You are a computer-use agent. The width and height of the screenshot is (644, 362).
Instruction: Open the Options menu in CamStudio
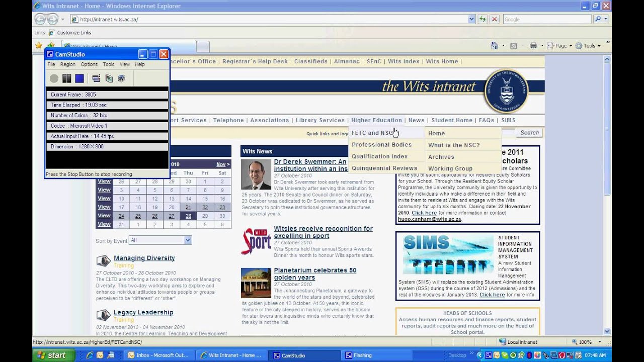[89, 64]
